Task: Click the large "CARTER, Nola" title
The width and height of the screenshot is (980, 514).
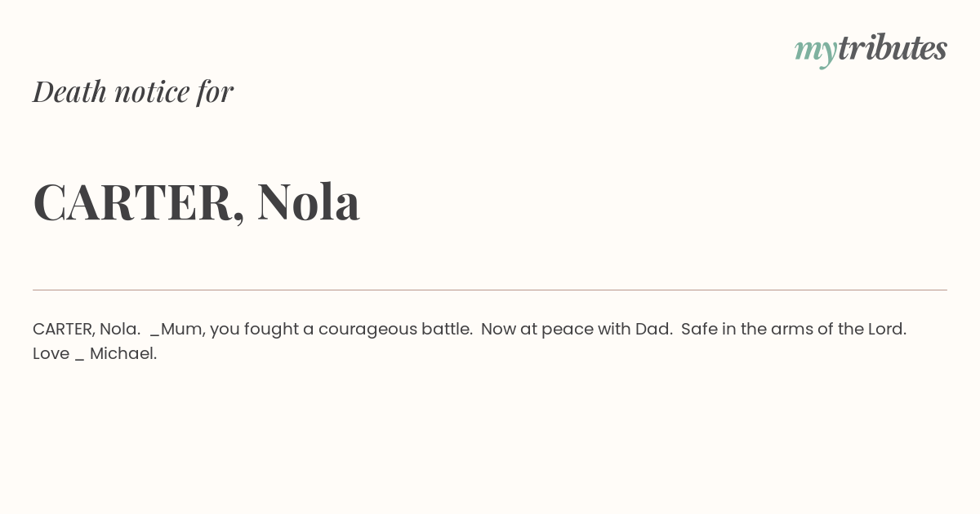Action: click(196, 202)
